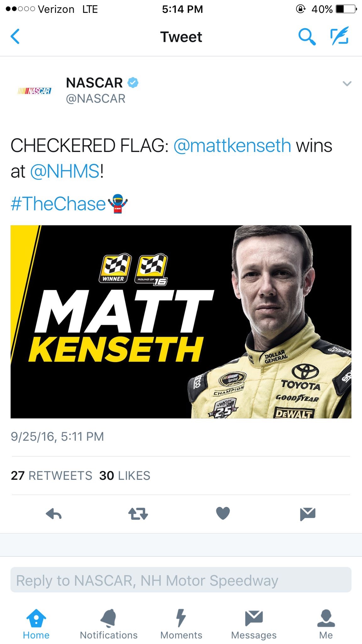Open Messages tab
The height and width of the screenshot is (644, 362).
[x=254, y=624]
